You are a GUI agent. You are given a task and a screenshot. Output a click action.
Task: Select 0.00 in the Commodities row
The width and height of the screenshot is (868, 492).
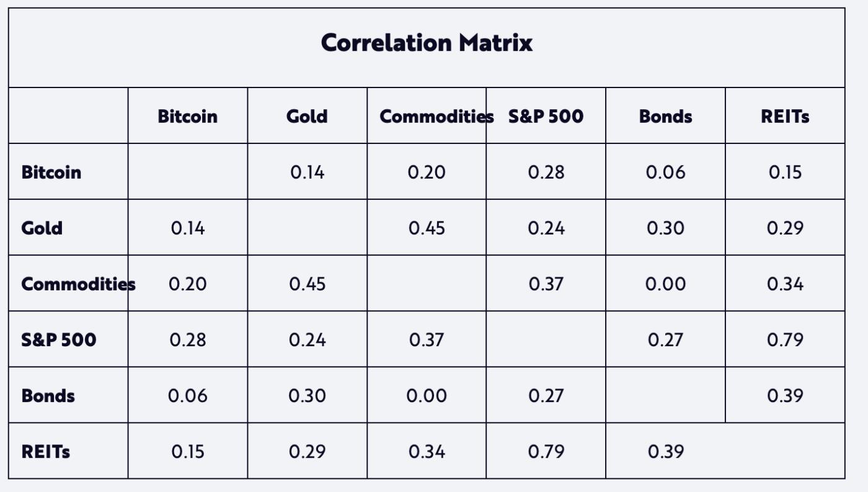pyautogui.click(x=665, y=284)
